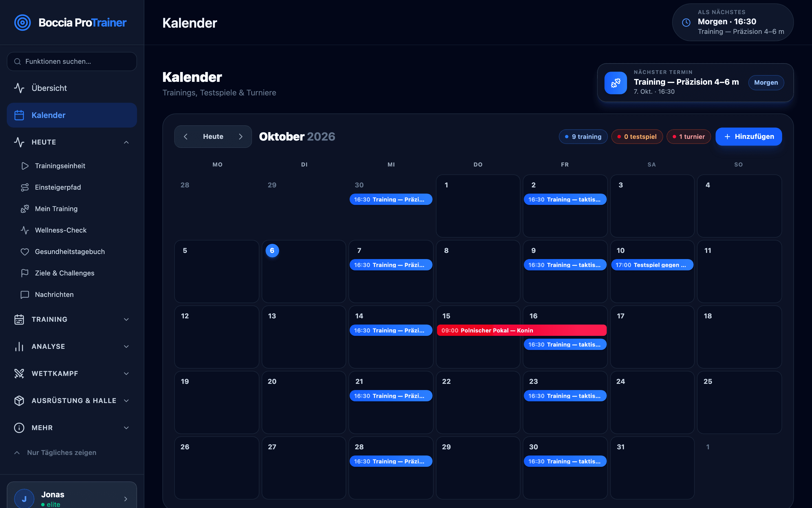Screen dimensions: 812x508
Task: Click the heart icon beside Gesundheitstagebuch
Action: [x=25, y=252]
